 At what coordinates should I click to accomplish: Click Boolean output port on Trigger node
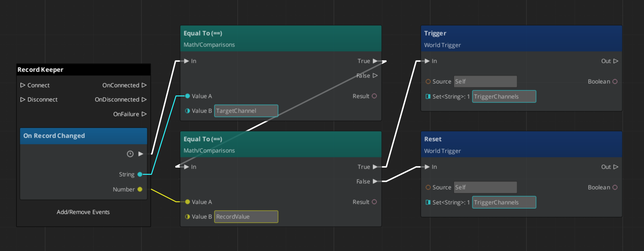click(x=615, y=81)
